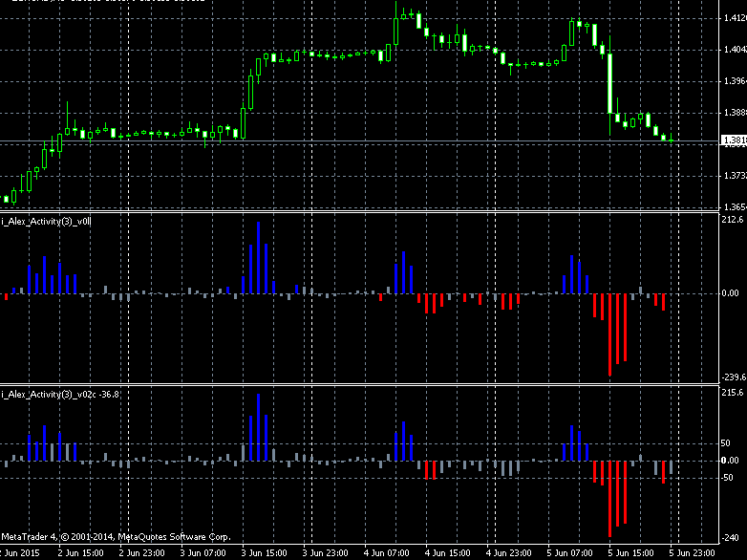Click the '2 Jun 15:00' time axis label
Viewport: 747px width, 560px height.
(80, 553)
